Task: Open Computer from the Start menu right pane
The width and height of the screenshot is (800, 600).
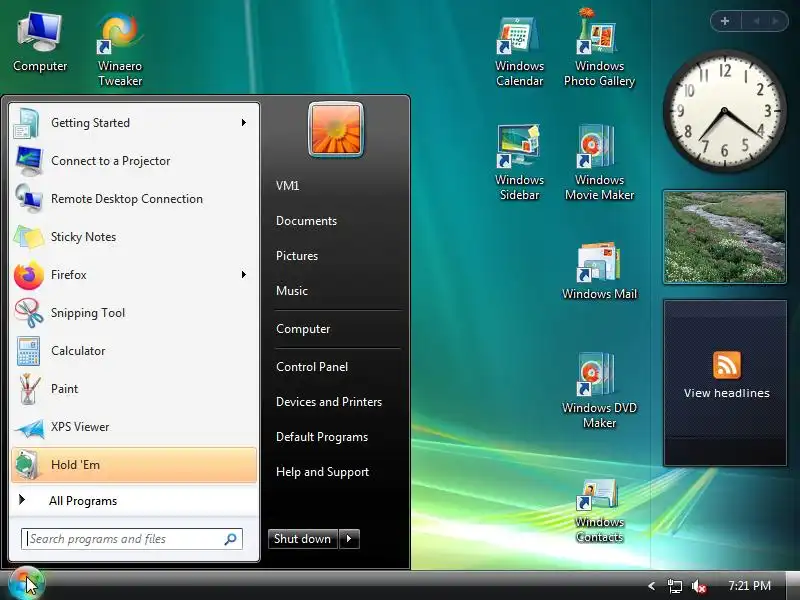Action: click(x=303, y=329)
